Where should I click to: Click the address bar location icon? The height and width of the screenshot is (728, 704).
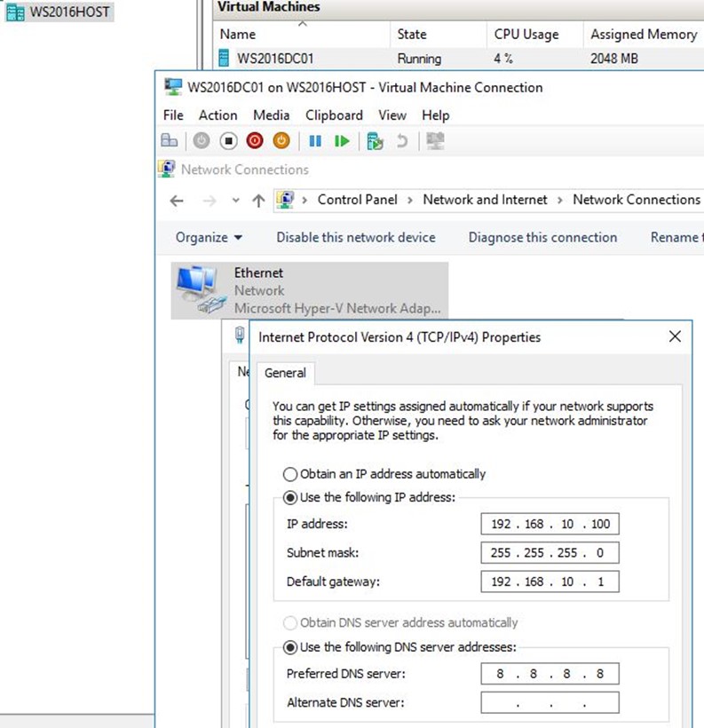[285, 200]
